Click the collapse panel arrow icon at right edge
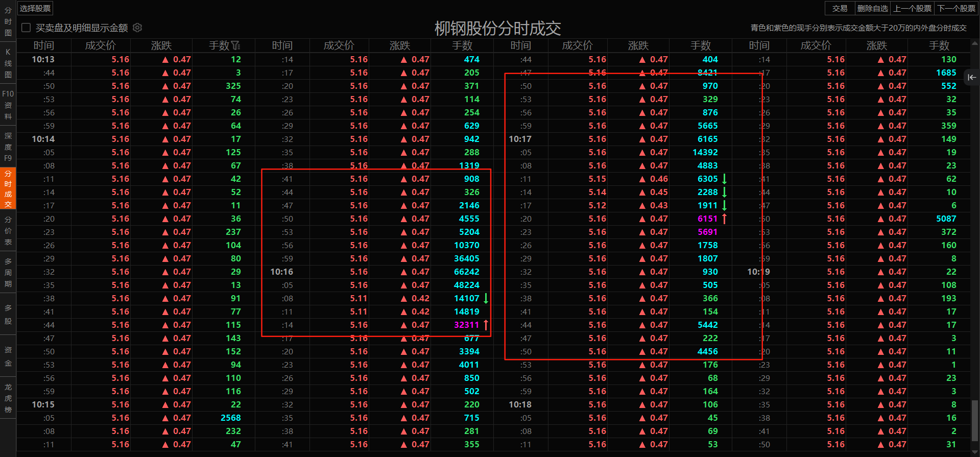This screenshot has height=457, width=980. (972, 77)
